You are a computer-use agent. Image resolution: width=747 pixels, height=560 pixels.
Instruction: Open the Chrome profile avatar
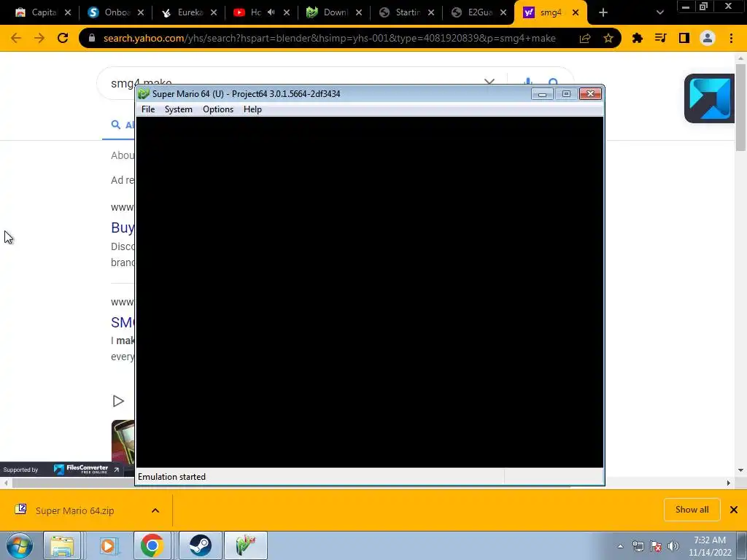pyautogui.click(x=708, y=38)
